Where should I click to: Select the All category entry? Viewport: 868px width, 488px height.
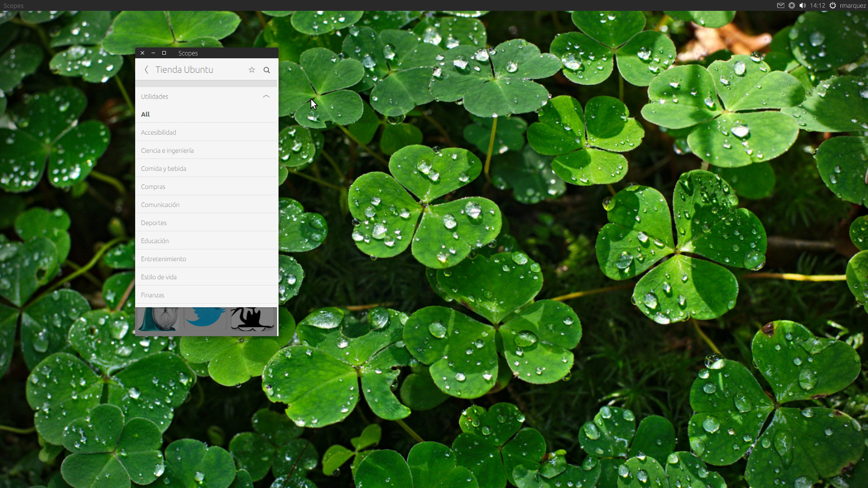146,114
